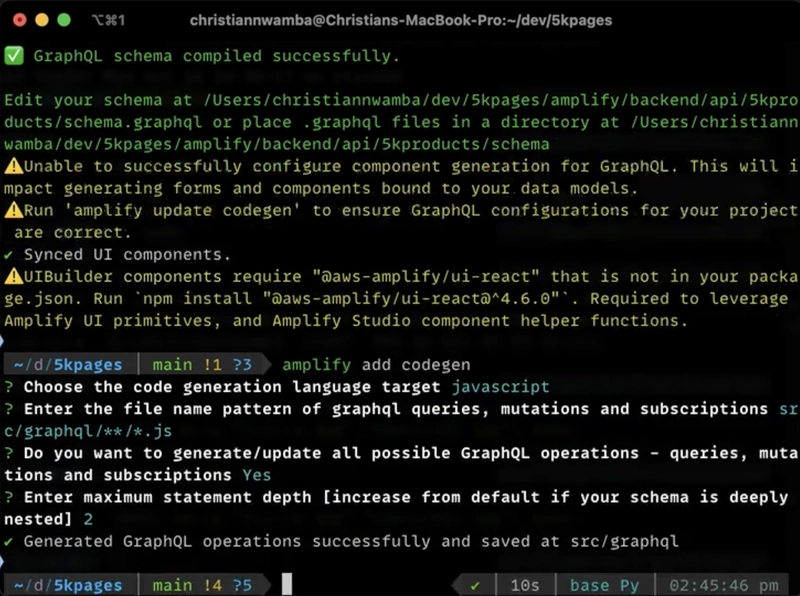The height and width of the screenshot is (596, 800).
Task: Click the warning icon before 'Run amplify update codegen'
Action: pyautogui.click(x=14, y=210)
